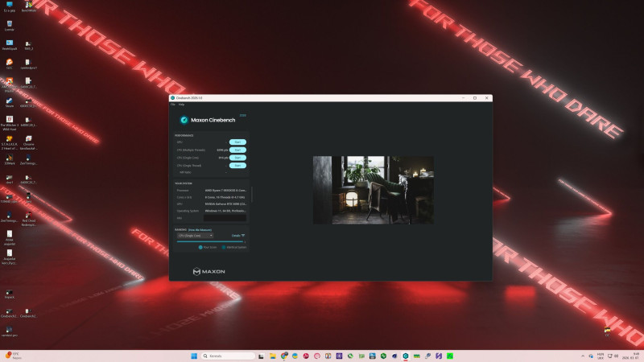Select the Chrome távoli asztal desktop icon

coord(28,143)
